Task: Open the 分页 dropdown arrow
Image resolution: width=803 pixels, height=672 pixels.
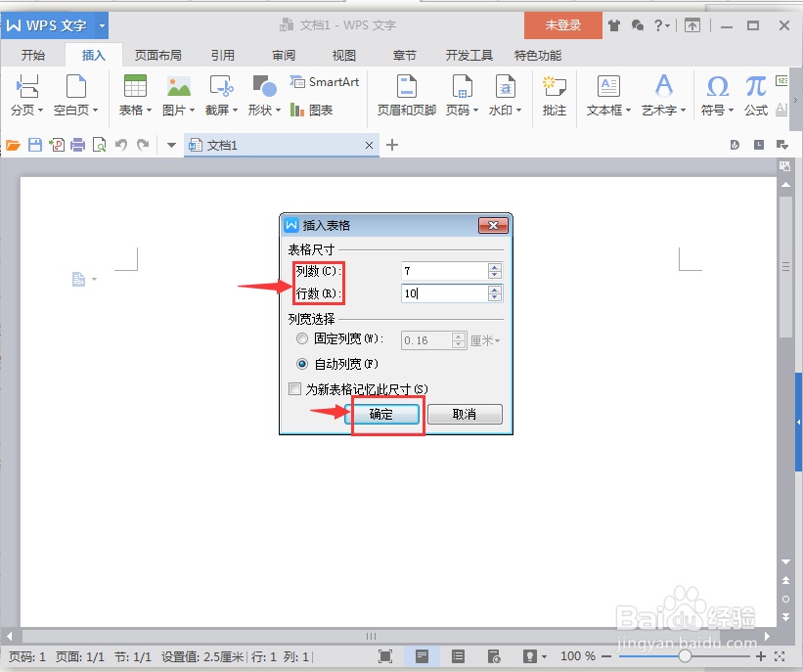Action: (x=40, y=111)
